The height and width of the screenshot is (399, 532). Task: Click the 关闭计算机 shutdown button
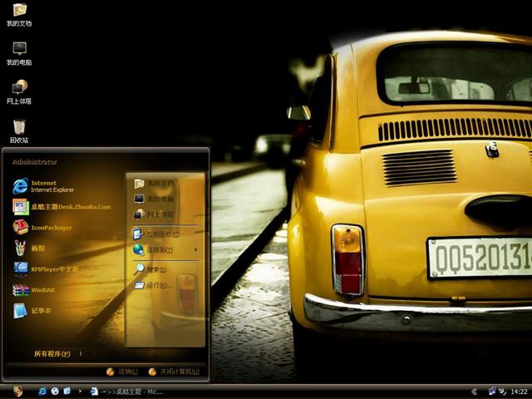[175, 372]
